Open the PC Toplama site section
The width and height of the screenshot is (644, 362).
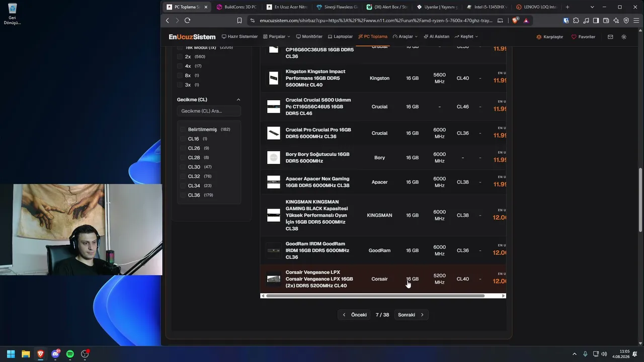coord(373,37)
